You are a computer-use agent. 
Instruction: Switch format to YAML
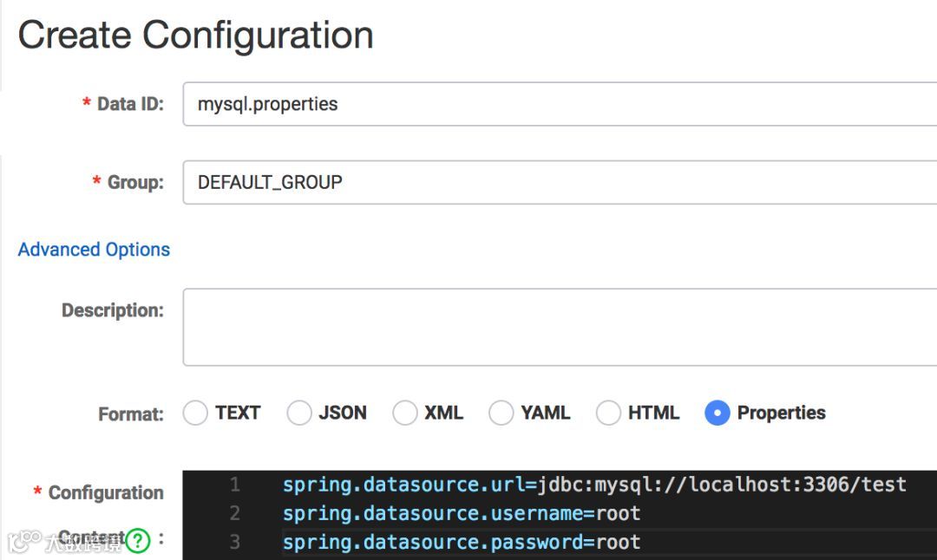tap(501, 413)
